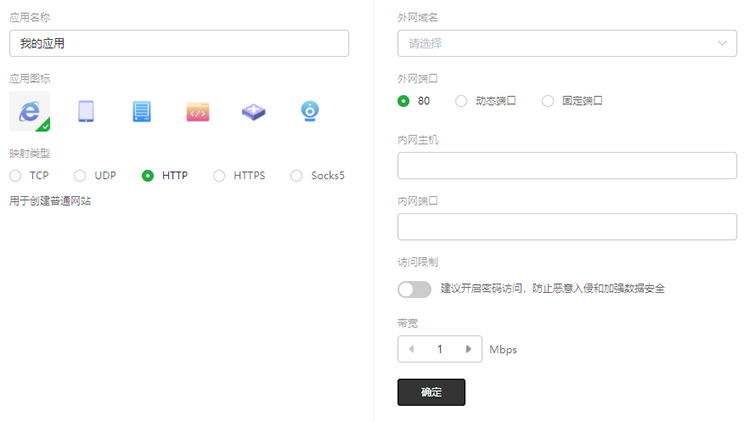Open the 外网域名 dropdown
The width and height of the screenshot is (750, 422).
(567, 43)
